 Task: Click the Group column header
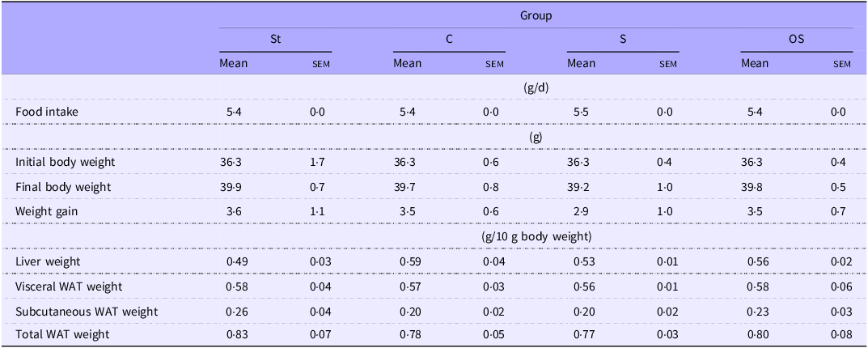tap(536, 15)
